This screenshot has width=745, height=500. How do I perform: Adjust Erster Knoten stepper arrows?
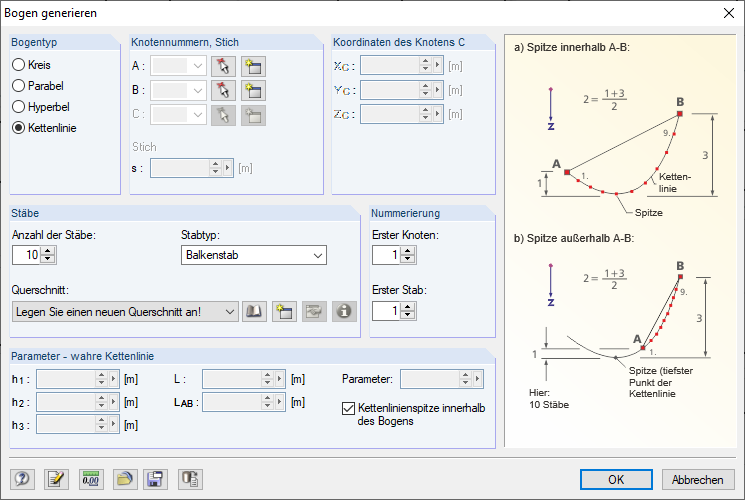click(408, 255)
